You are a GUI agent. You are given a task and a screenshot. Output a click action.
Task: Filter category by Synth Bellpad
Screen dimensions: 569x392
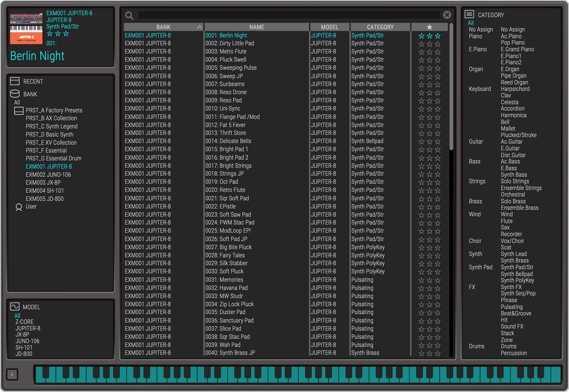coord(517,274)
